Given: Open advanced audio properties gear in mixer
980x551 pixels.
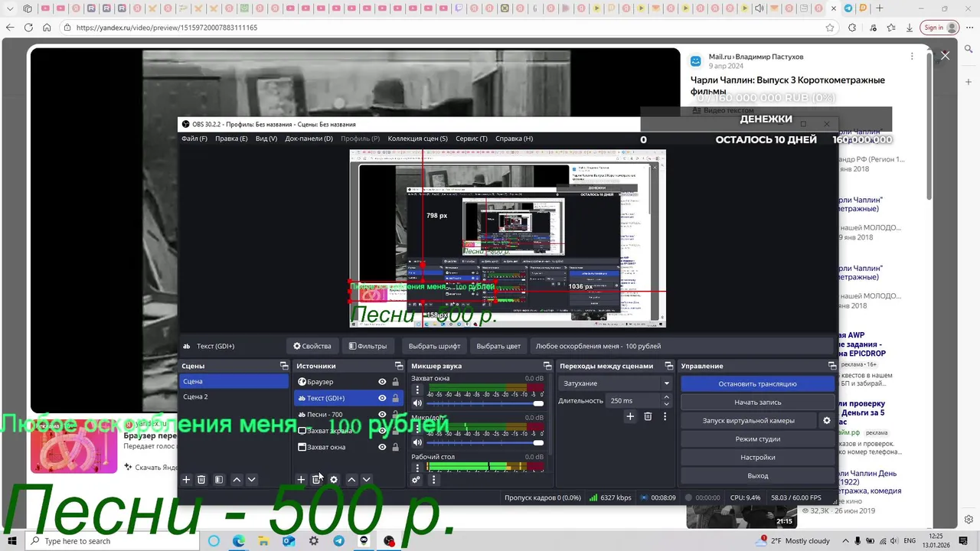Looking at the screenshot, I should click(416, 480).
